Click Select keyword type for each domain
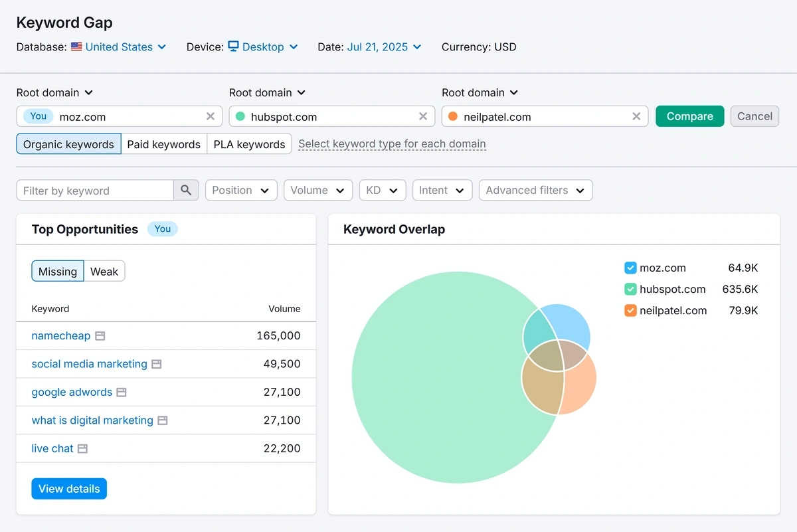This screenshot has width=797, height=532. [392, 144]
